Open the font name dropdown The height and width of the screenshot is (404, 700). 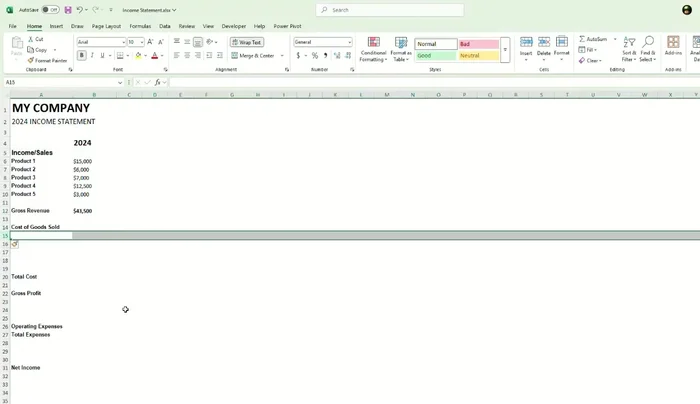point(123,42)
